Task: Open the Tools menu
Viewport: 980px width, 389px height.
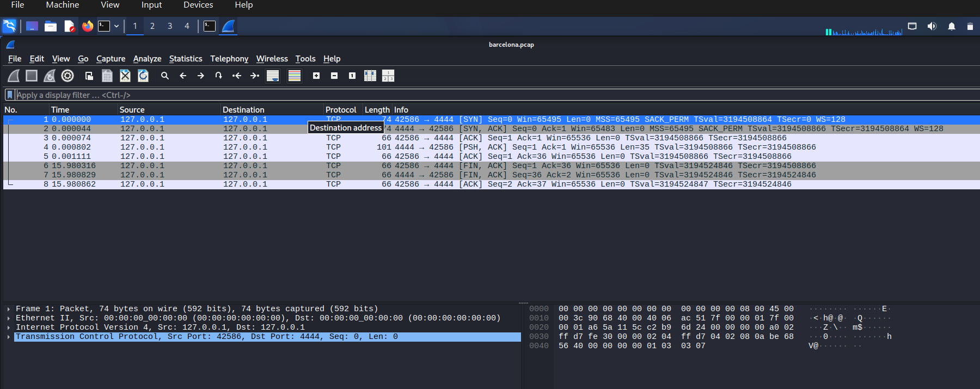Action: tap(305, 59)
